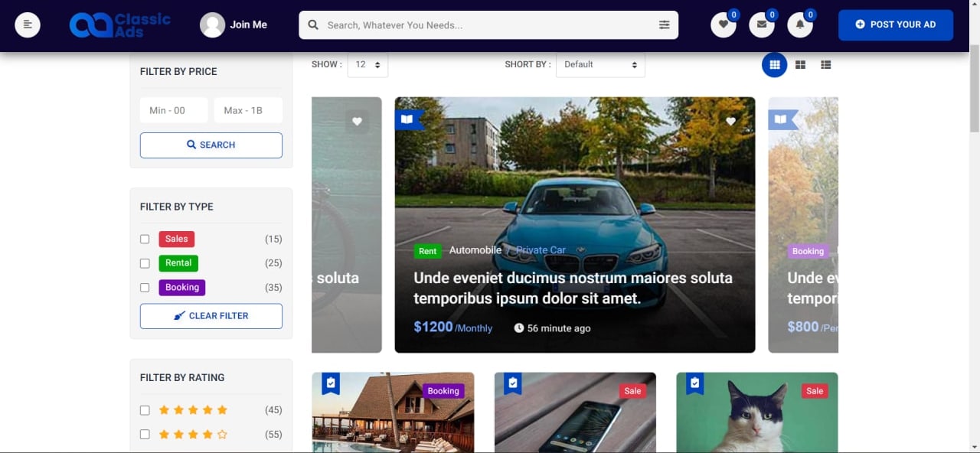
Task: Click bookmark badge on house listing
Action: point(330,383)
